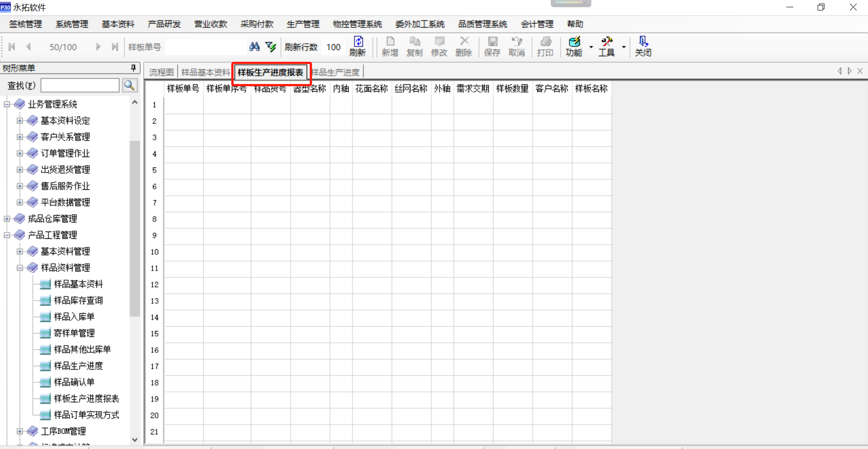Click the 关闭 close toolbar icon
The width and height of the screenshot is (868, 449).
(643, 46)
